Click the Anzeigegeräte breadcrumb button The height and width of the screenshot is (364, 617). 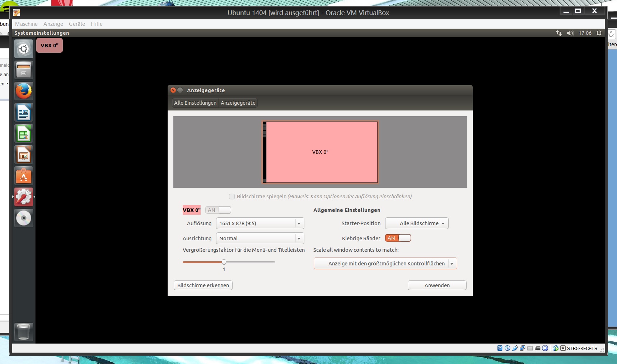[238, 103]
